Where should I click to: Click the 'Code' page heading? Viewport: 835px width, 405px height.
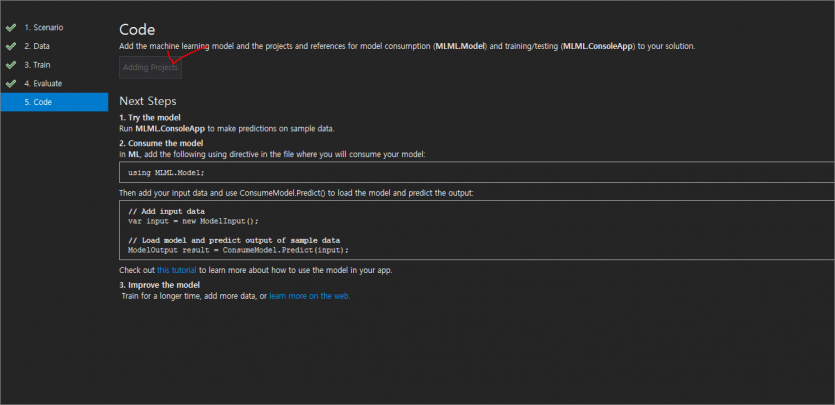click(x=137, y=30)
